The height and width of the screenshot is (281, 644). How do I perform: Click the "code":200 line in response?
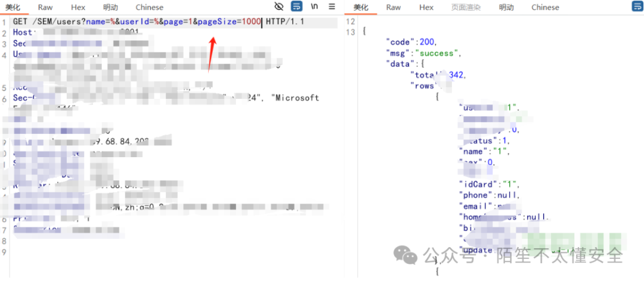tap(411, 42)
